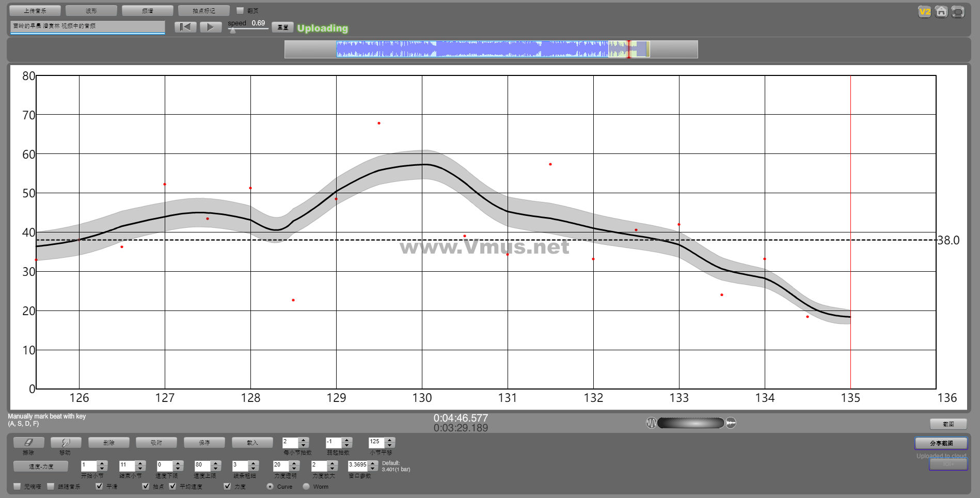Click the 保存 save button
This screenshot has width=980, height=498.
[204, 443]
